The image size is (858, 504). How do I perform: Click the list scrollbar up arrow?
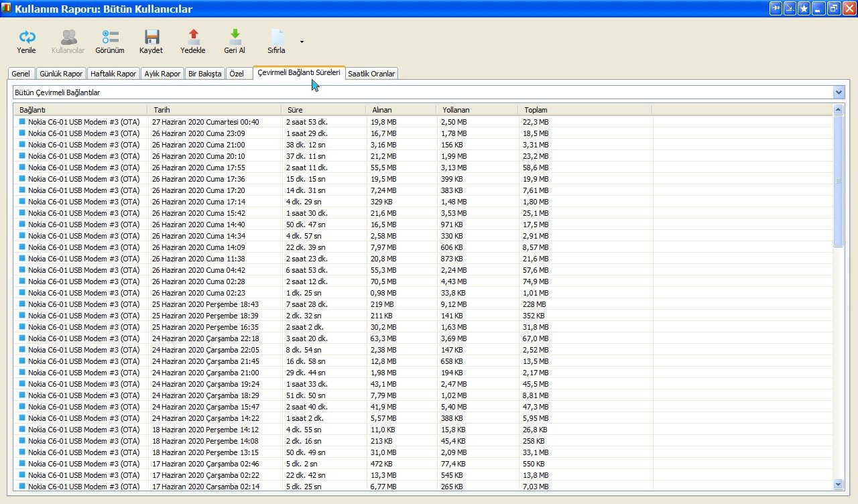[x=839, y=110]
